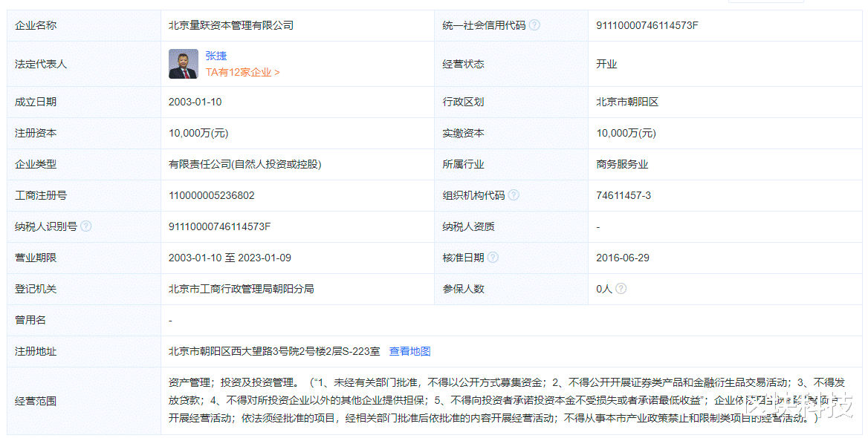The image size is (868, 438).
Task: Click the 所属行业 label
Action: click(x=463, y=164)
